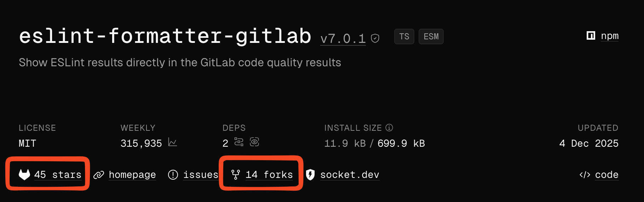This screenshot has width=644, height=202.
Task: Click the git fork icon
Action: (236, 174)
